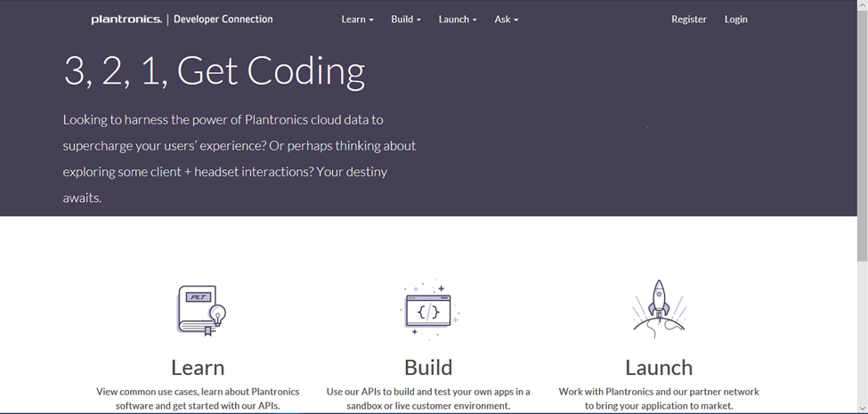
Task: Open the Launch section heading
Action: coord(659,368)
